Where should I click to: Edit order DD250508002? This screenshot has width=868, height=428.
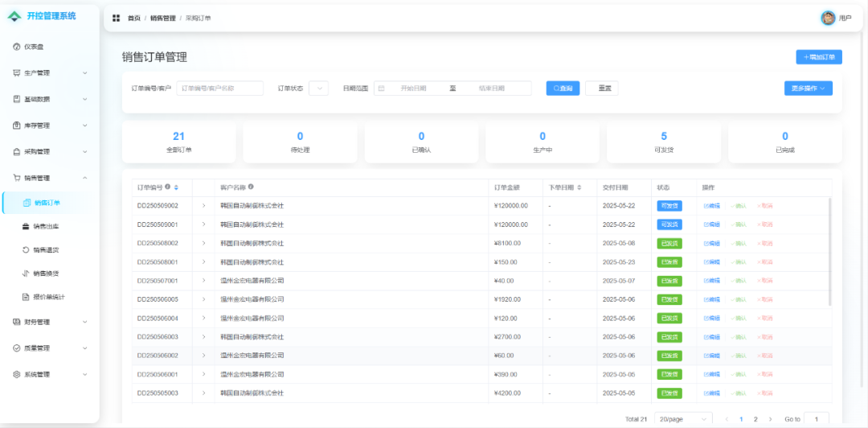tap(712, 243)
